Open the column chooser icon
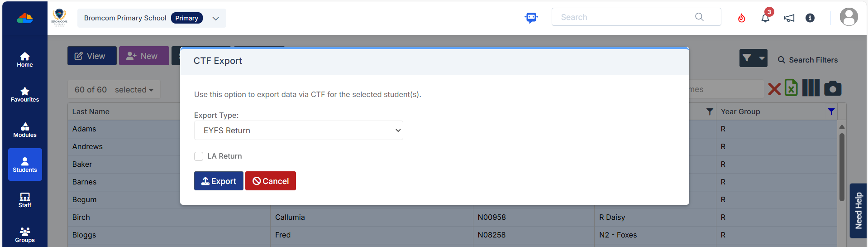The width and height of the screenshot is (868, 247). 811,88
